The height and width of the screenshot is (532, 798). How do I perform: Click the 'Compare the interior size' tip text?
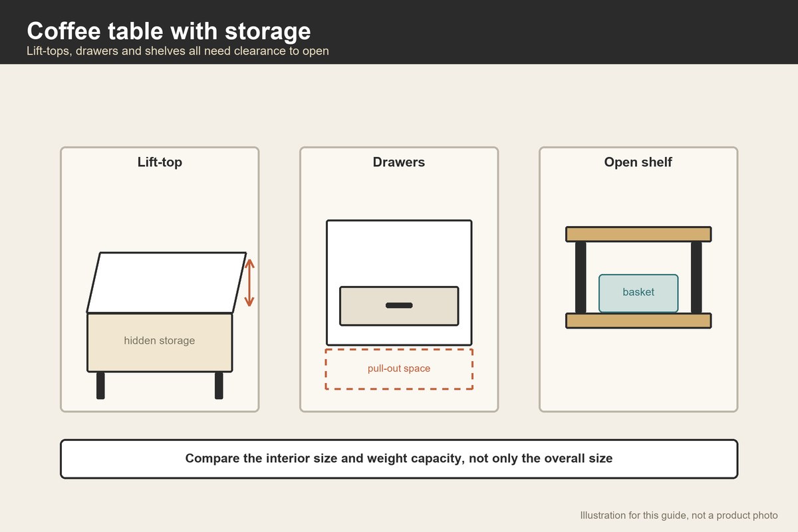399,458
